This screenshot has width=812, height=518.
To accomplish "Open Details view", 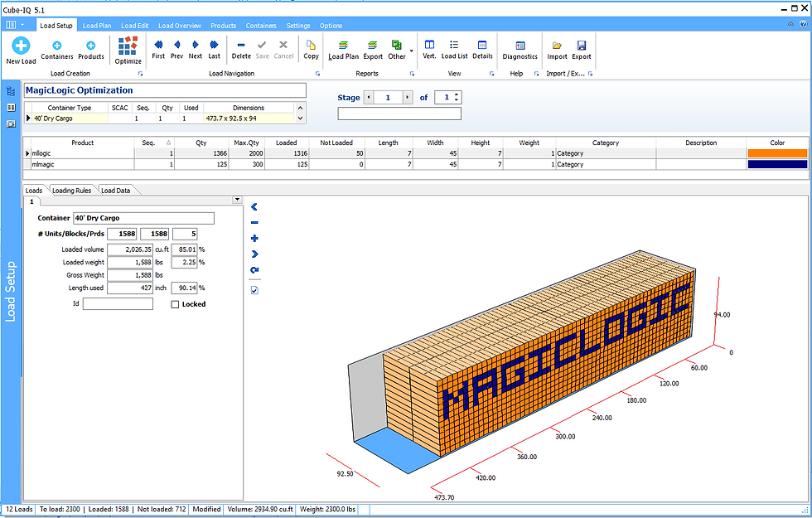I will (482, 50).
